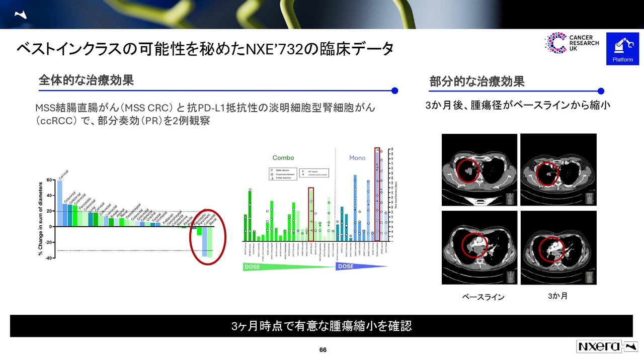
Task: Click the 全体的な治療効果 heading
Action: pyautogui.click(x=86, y=80)
